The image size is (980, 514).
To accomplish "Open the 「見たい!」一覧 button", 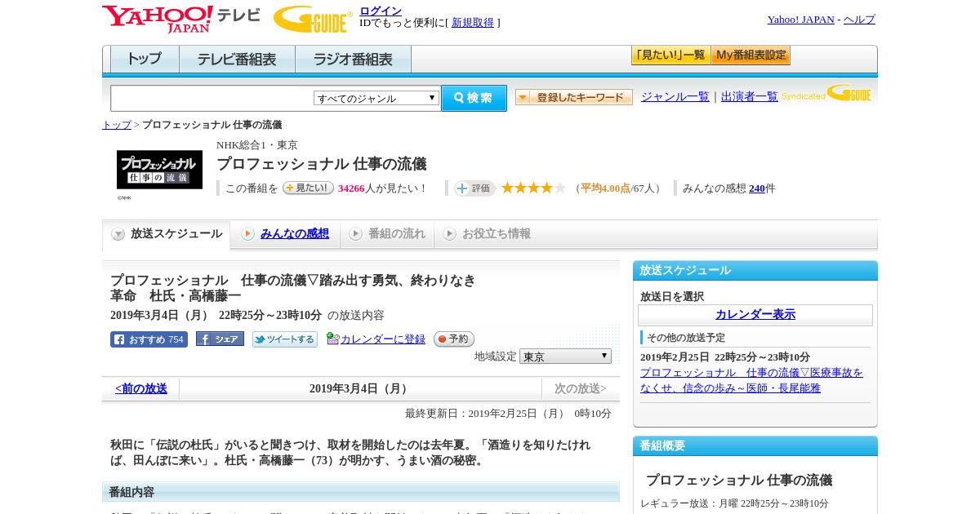I will coord(670,55).
